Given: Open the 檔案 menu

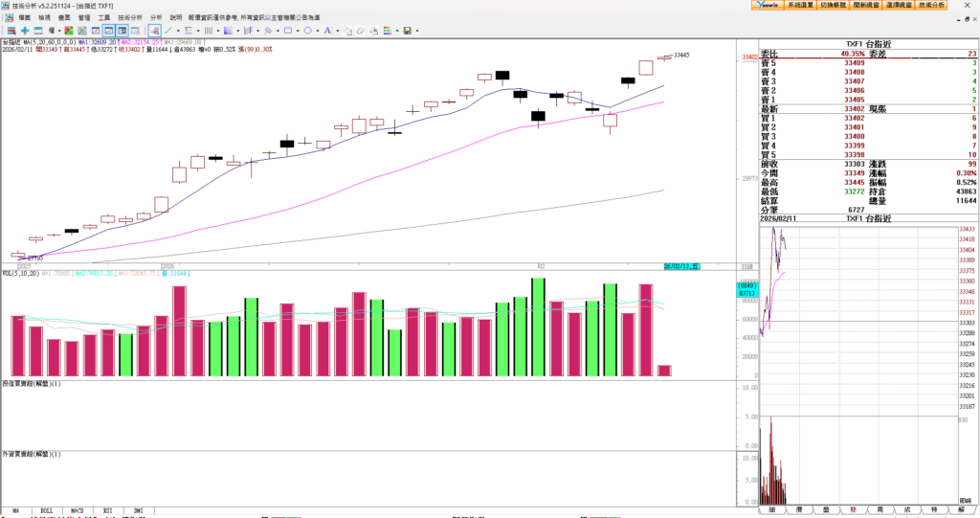Looking at the screenshot, I should pos(24,17).
